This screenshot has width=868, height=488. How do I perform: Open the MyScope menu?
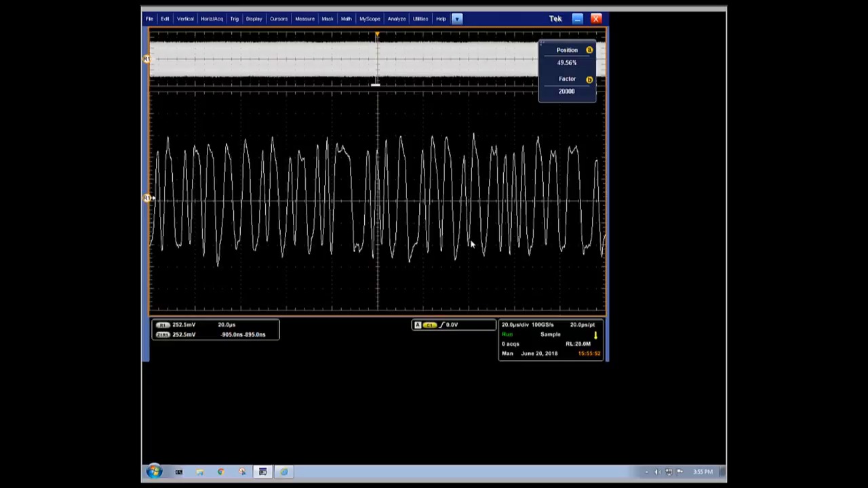pos(370,19)
